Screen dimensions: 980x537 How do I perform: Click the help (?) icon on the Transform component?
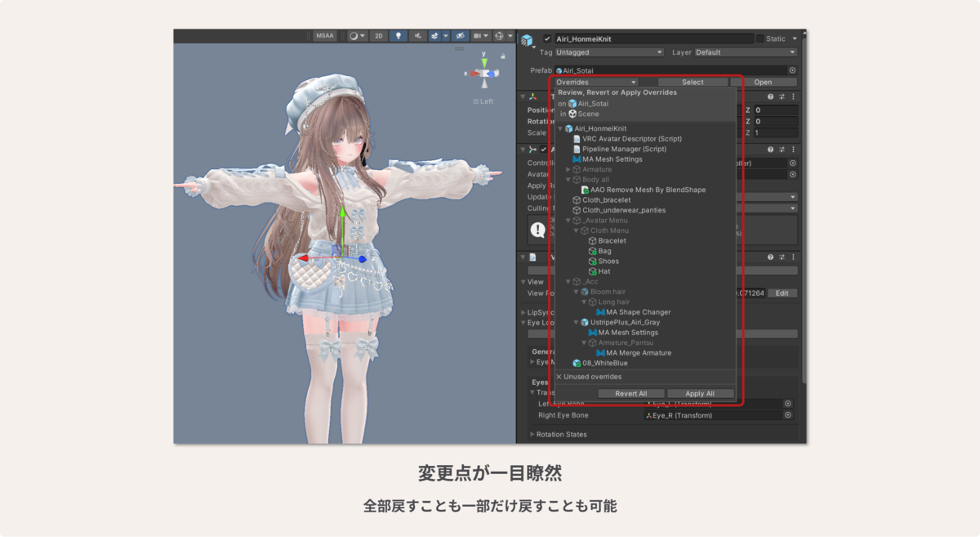(x=771, y=96)
